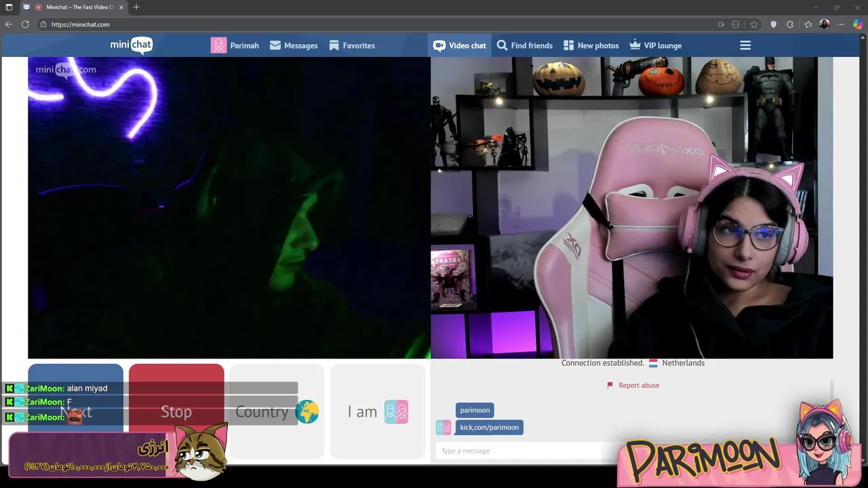Click the Minichat logo
Image resolution: width=868 pixels, height=488 pixels.
click(x=132, y=45)
